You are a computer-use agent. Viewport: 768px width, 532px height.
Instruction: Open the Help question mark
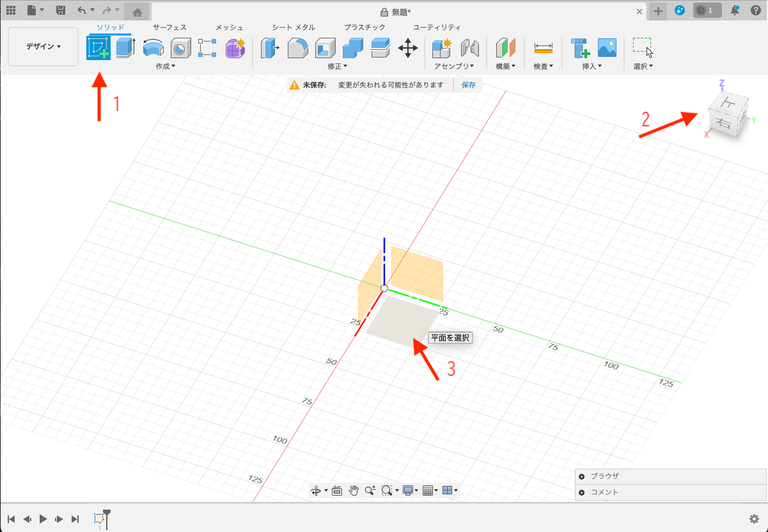(755, 10)
